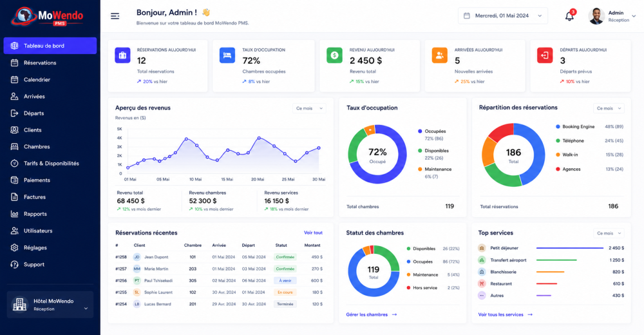Click the 72% Occupé donut chart center
This screenshot has height=335, width=644.
coord(377,155)
